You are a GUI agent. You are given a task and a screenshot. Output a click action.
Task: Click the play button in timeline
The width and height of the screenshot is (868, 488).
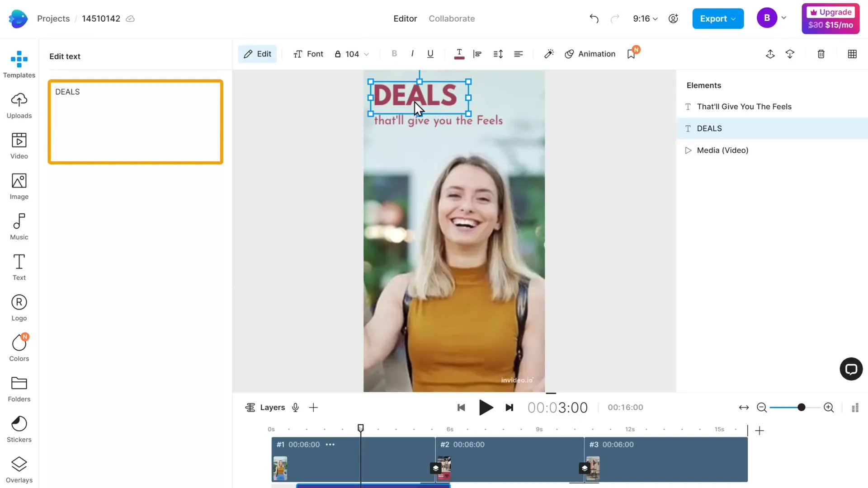coord(486,408)
